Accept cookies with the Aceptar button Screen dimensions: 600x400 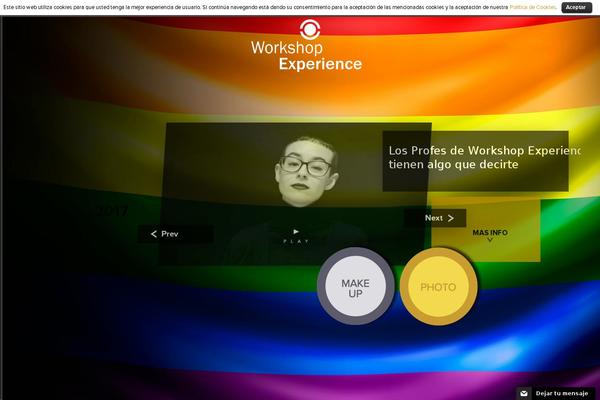coord(576,7)
